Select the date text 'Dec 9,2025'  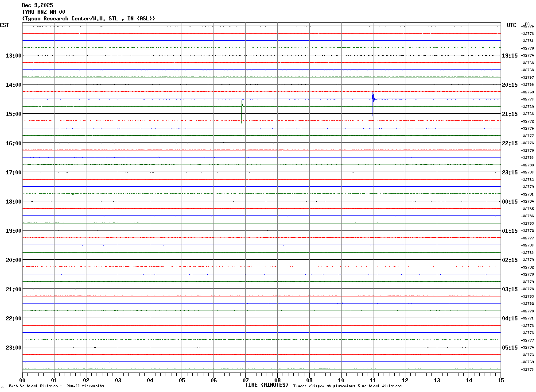point(37,5)
